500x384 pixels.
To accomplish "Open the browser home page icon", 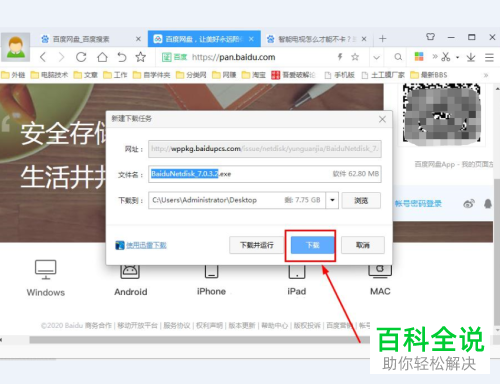I will tap(102, 57).
